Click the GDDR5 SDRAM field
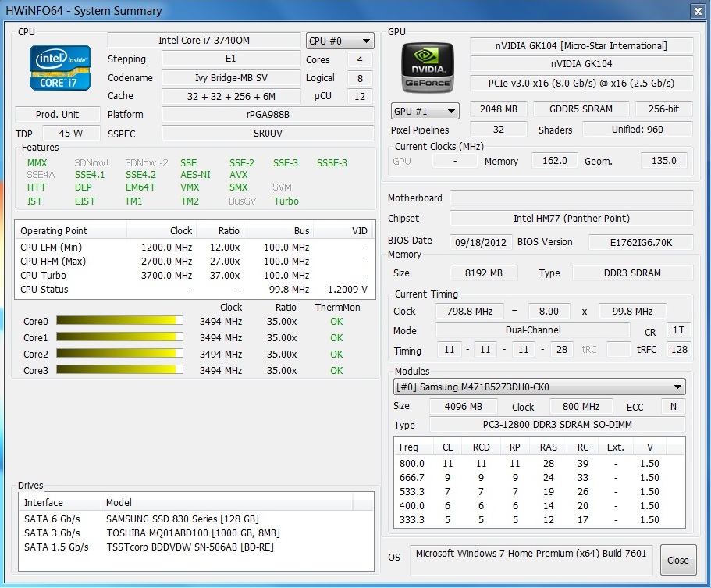This screenshot has width=711, height=588. (x=581, y=109)
